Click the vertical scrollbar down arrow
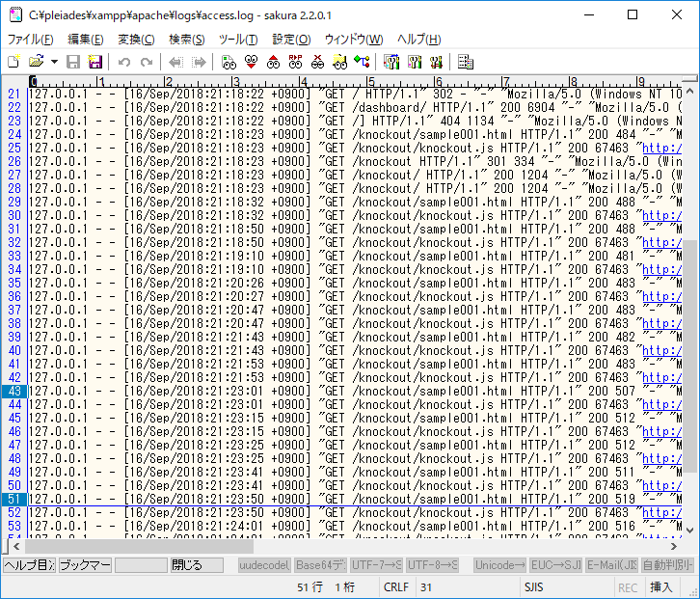Image resolution: width=700 pixels, height=599 pixels. tap(689, 531)
